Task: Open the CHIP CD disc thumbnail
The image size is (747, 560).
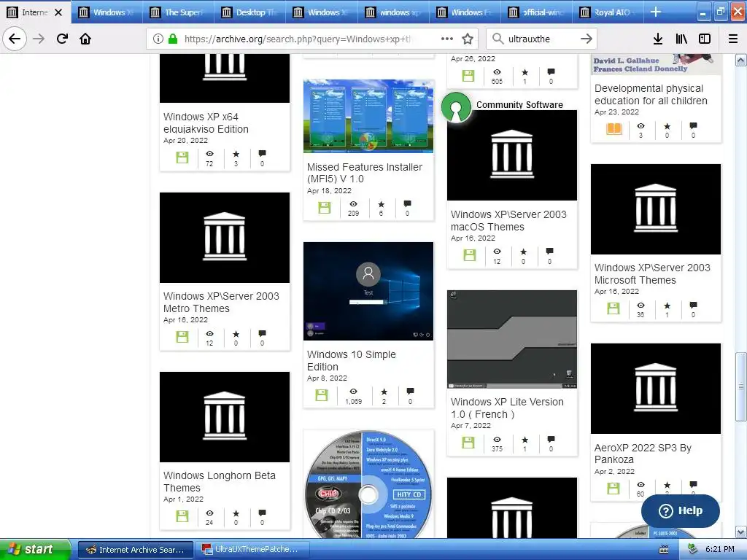Action: [x=368, y=485]
